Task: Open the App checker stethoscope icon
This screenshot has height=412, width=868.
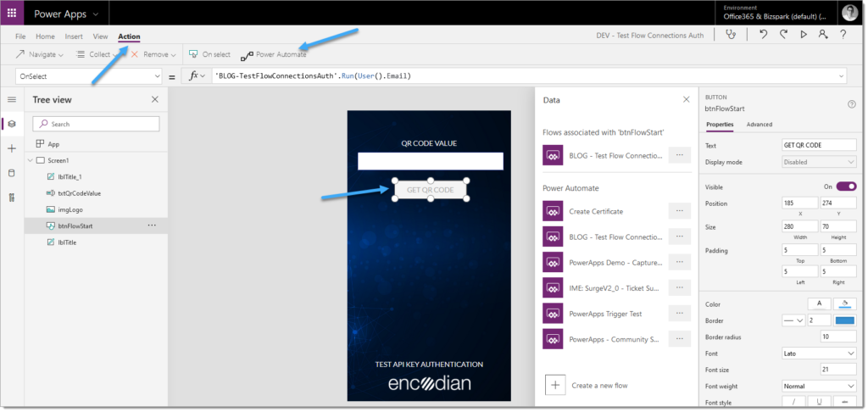Action: tap(732, 35)
